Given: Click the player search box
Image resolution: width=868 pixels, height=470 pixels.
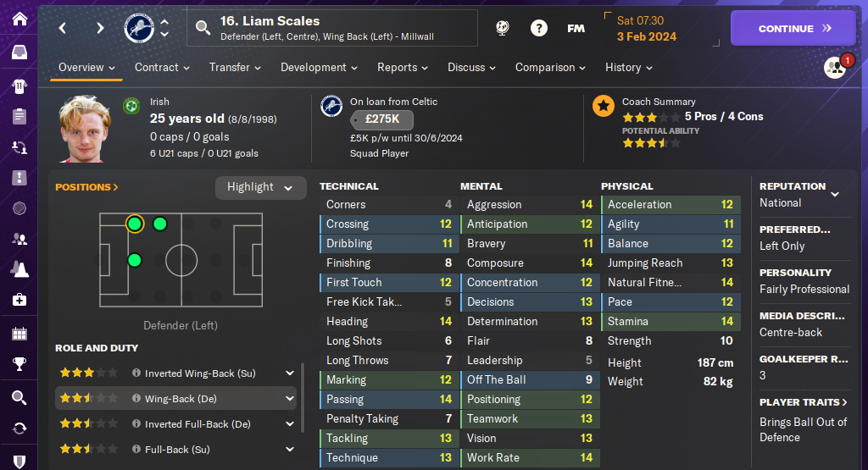Looking at the screenshot, I should [331, 28].
